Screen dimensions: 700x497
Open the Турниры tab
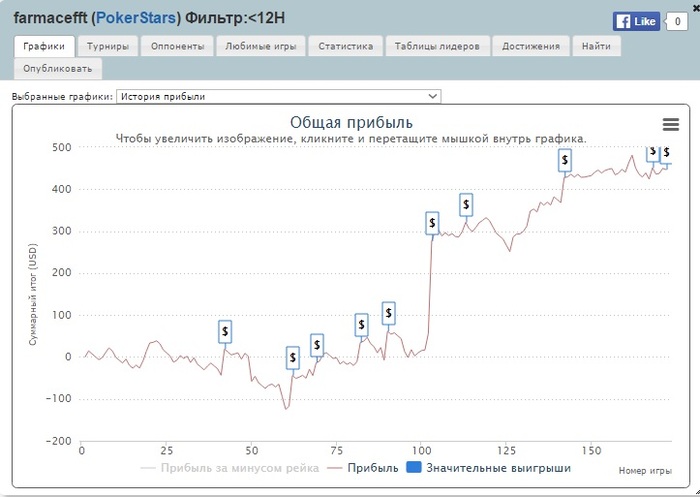[x=108, y=46]
